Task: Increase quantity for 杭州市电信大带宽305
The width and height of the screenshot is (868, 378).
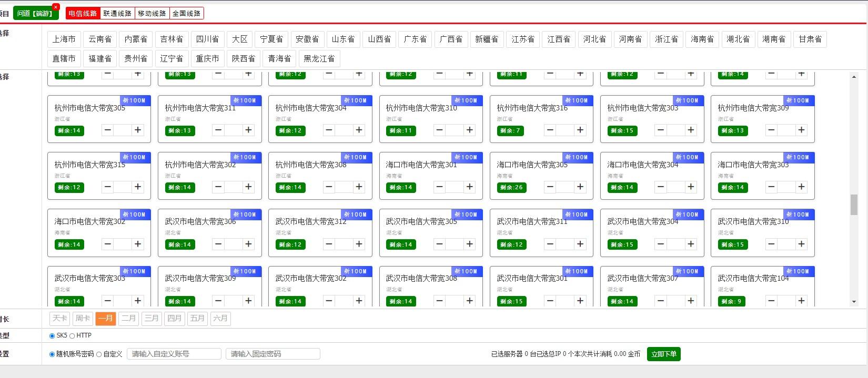Action: (x=138, y=130)
